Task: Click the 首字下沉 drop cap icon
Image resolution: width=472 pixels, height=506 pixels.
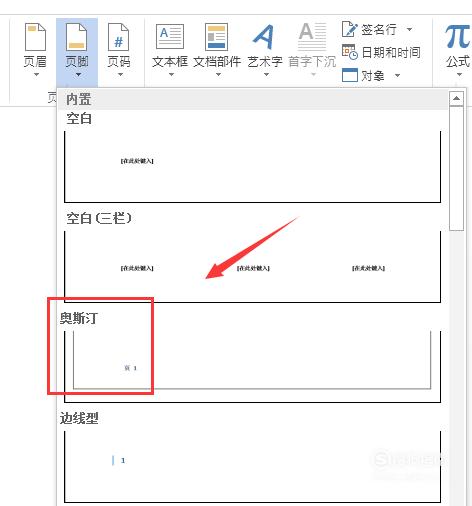Action: coord(312,36)
